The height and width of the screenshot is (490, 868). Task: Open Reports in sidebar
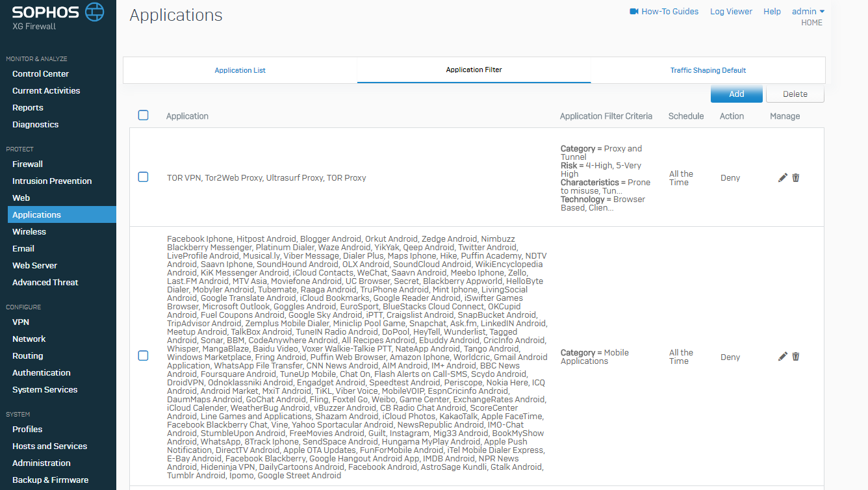(28, 108)
